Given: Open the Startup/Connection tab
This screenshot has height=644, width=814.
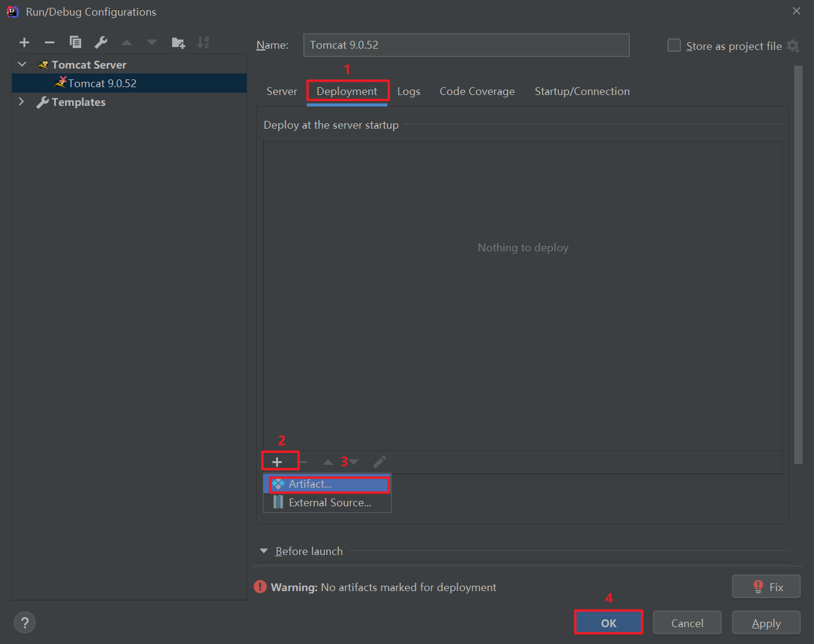Looking at the screenshot, I should click(582, 91).
